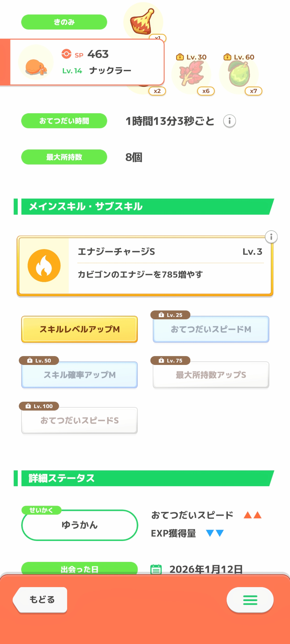
Task: Tap locked おてつだいスピードS sub skill
Action: click(79, 420)
